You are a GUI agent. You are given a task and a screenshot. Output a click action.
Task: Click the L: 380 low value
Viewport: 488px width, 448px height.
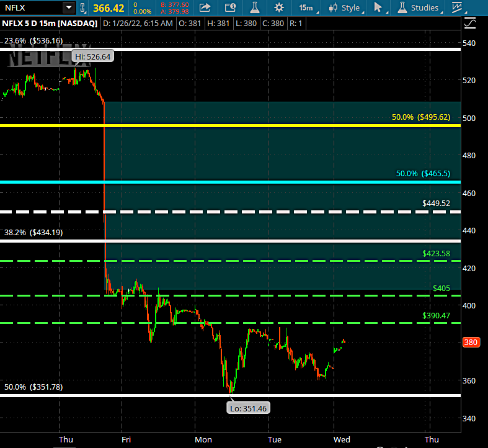(x=246, y=24)
